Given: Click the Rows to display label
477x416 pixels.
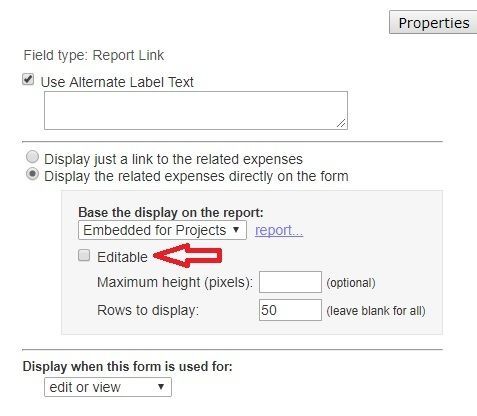Looking at the screenshot, I should pos(148,310).
